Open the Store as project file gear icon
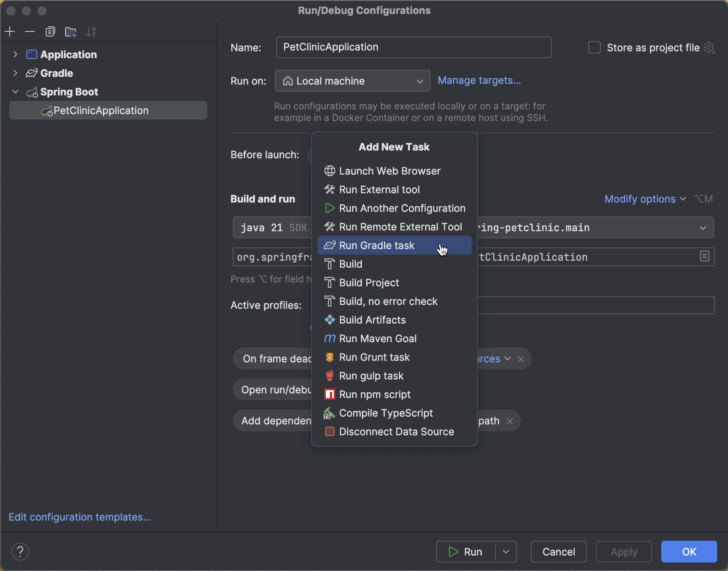Screen dimensions: 728x571 (x=709, y=47)
